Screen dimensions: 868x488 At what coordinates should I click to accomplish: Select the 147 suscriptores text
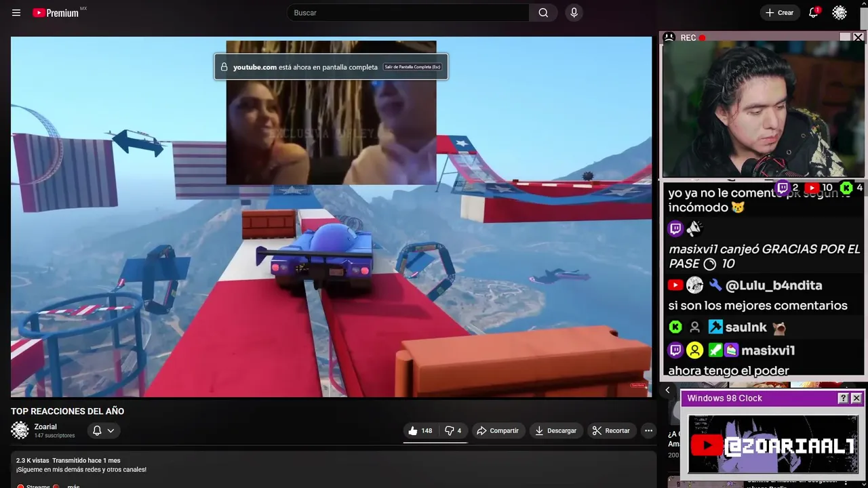tap(54, 436)
